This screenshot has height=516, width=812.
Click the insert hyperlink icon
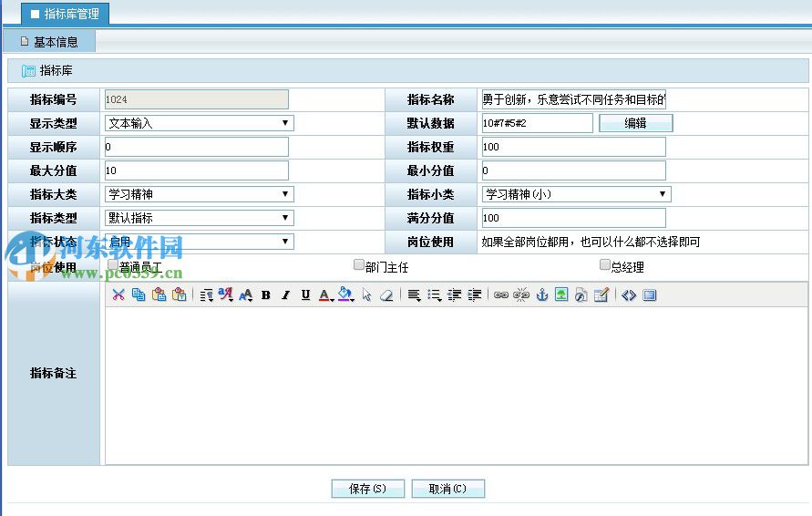click(500, 294)
